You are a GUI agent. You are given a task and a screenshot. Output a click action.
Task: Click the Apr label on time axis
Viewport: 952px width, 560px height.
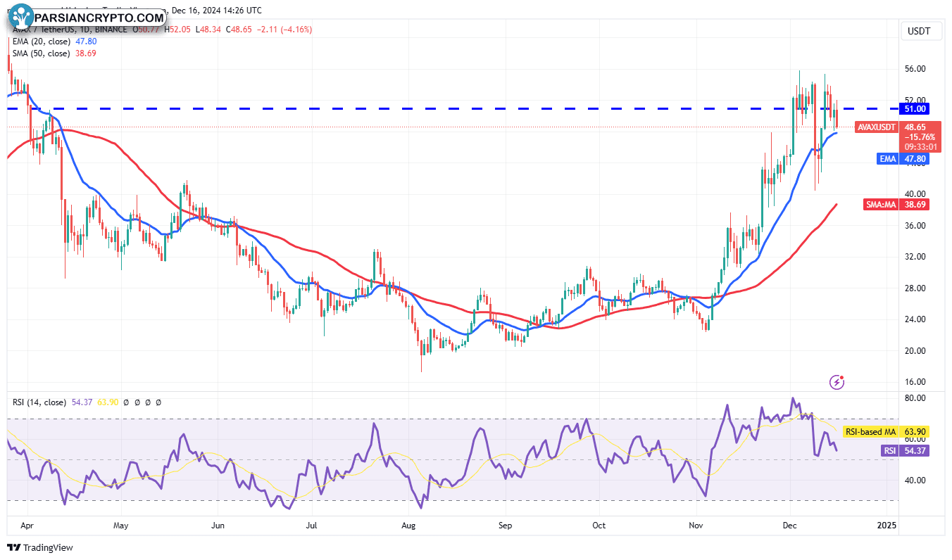click(x=27, y=525)
